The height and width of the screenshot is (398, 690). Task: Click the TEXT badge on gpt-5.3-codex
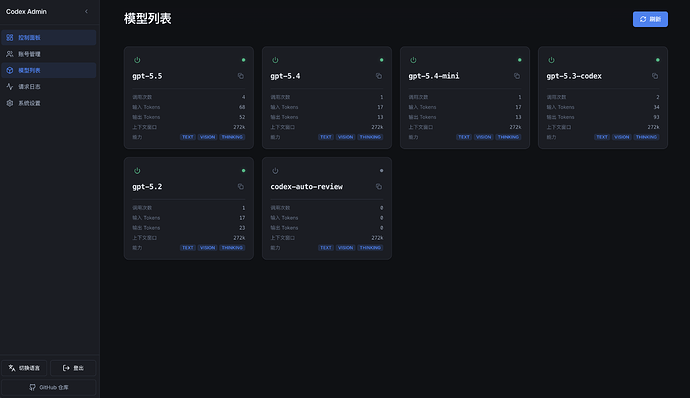(x=602, y=137)
